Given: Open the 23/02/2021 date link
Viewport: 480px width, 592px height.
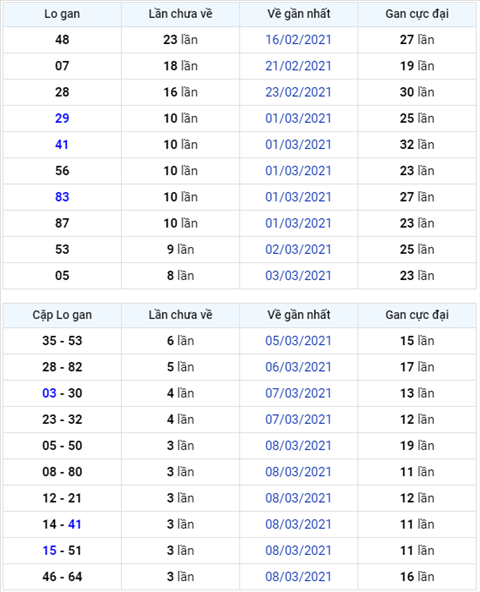Looking at the screenshot, I should click(298, 92).
